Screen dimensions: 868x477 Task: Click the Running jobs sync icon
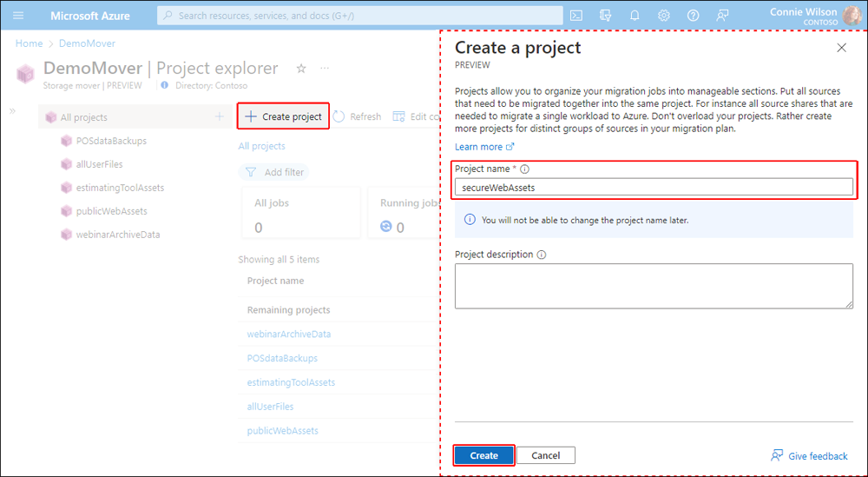(x=386, y=226)
